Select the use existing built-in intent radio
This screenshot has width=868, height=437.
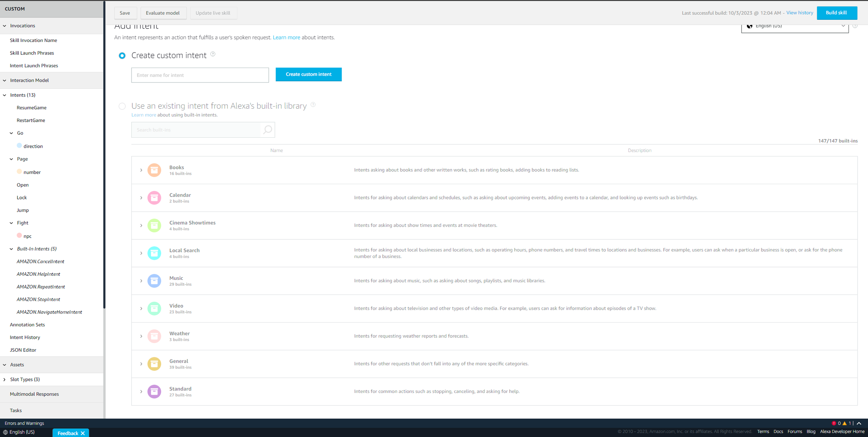122,106
